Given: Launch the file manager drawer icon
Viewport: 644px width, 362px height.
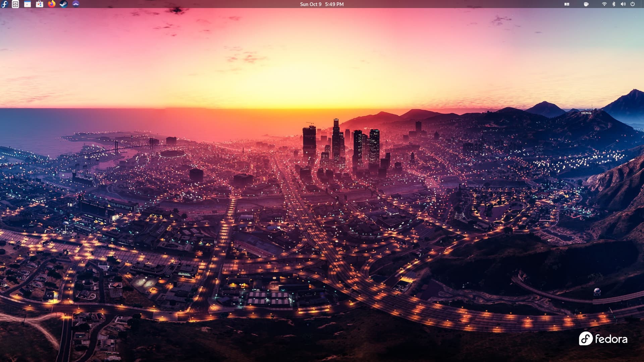Looking at the screenshot, I should [x=15, y=4].
